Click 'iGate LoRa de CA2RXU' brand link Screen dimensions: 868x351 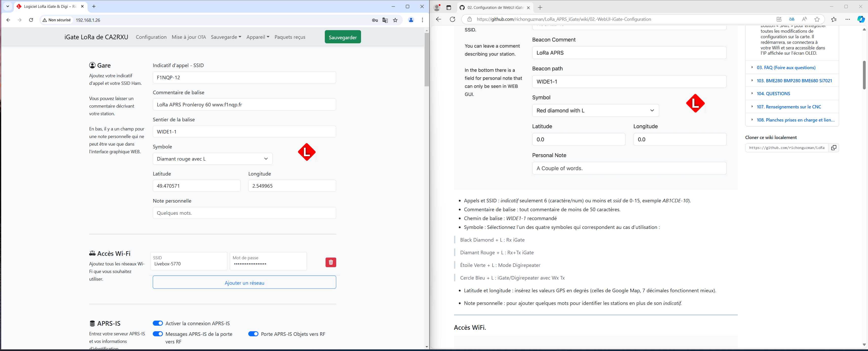(96, 37)
